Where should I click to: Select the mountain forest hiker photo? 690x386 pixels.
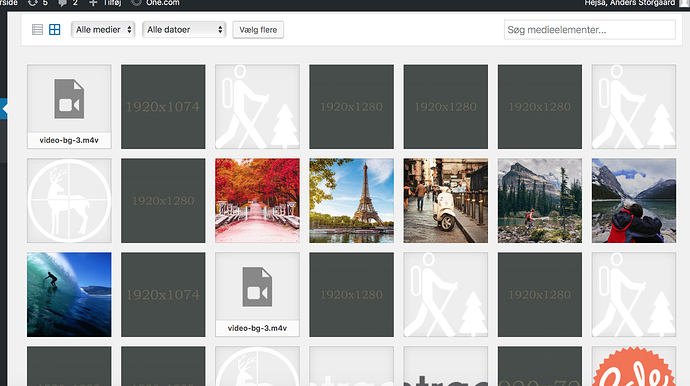540,201
